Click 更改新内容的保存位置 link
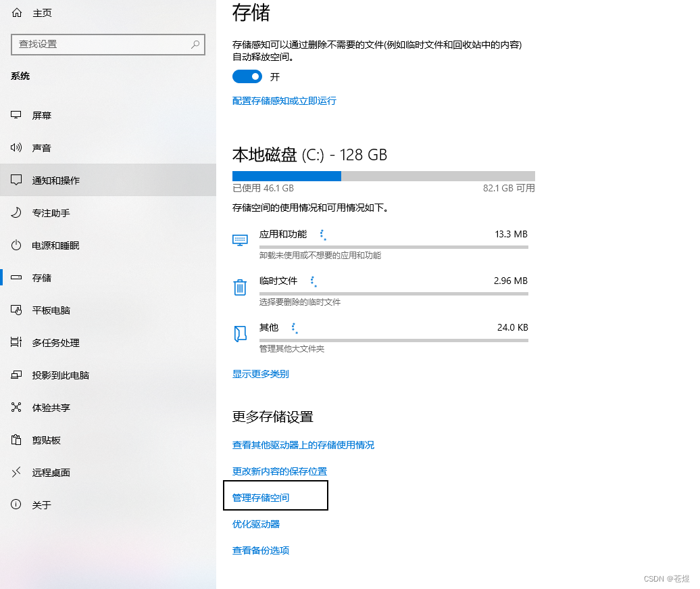 pos(280,471)
